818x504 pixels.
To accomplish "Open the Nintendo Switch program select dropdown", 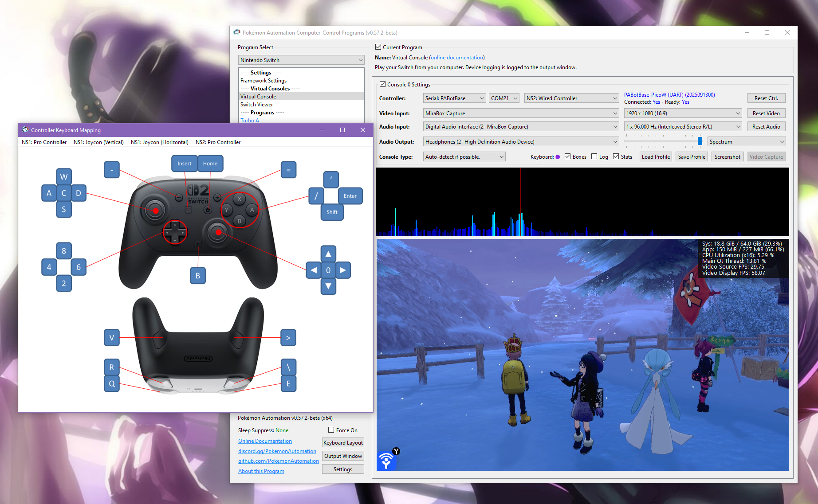I will click(301, 60).
